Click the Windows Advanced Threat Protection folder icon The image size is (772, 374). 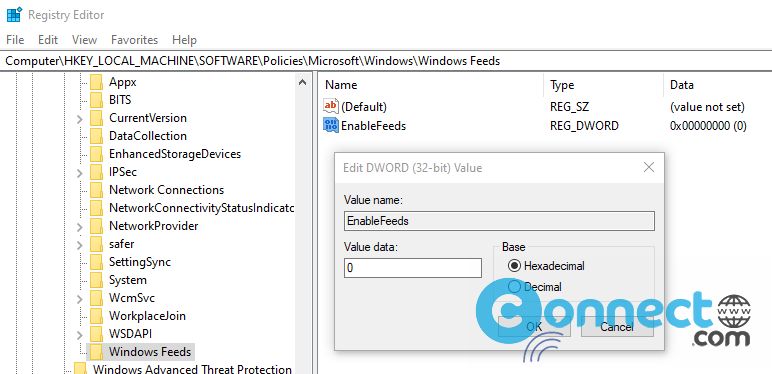80,369
